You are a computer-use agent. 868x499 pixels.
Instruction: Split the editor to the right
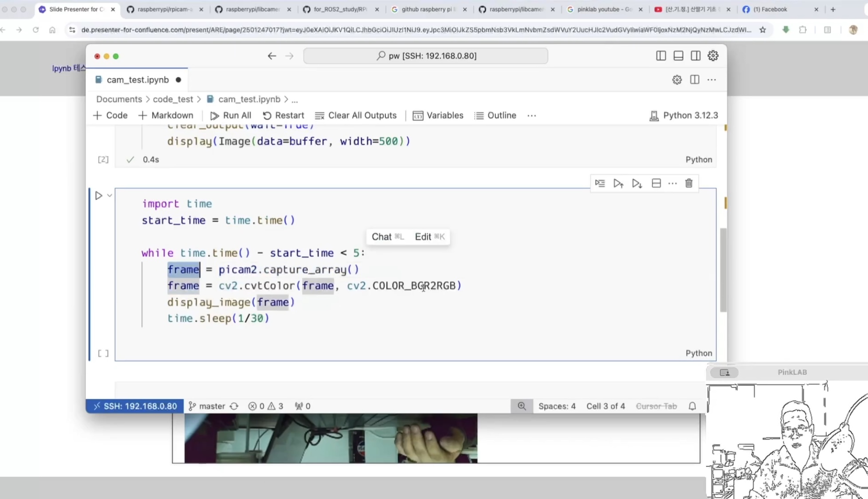click(x=695, y=80)
